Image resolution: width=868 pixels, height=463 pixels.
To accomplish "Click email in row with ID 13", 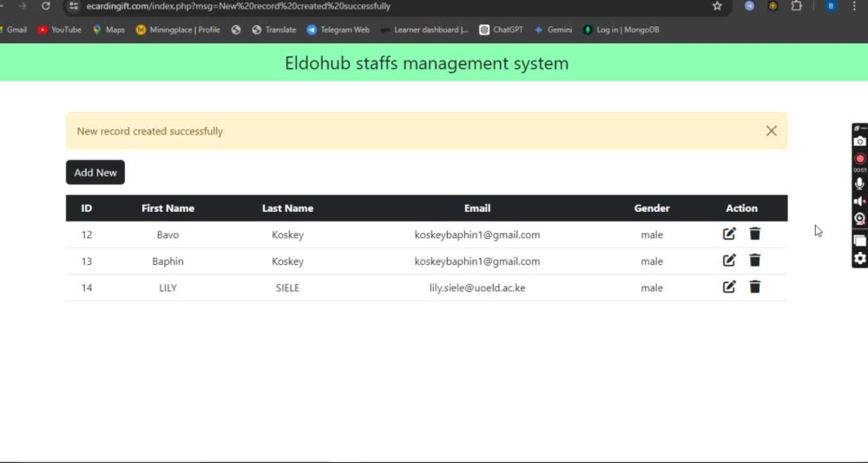I will coord(477,261).
